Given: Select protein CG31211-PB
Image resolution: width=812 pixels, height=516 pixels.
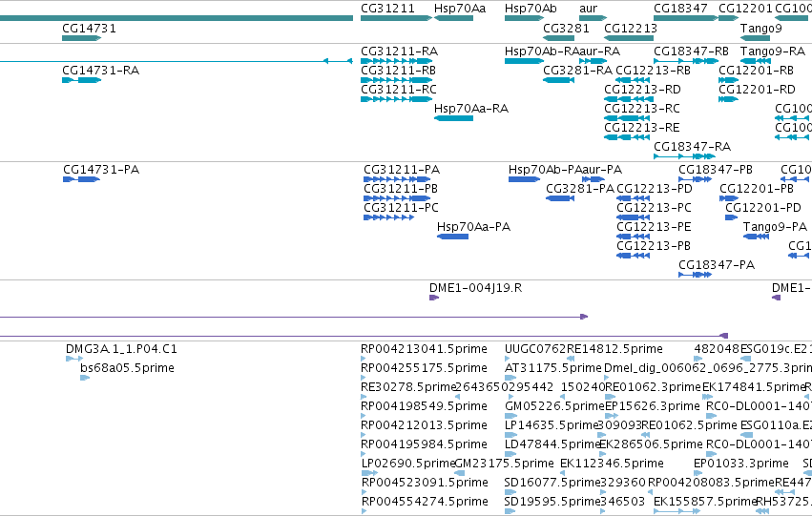Looking at the screenshot, I should [401, 189].
